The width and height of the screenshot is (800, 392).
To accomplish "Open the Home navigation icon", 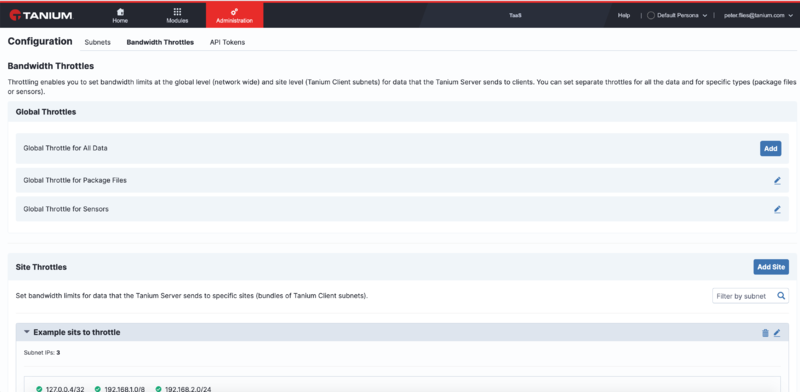I will click(120, 12).
